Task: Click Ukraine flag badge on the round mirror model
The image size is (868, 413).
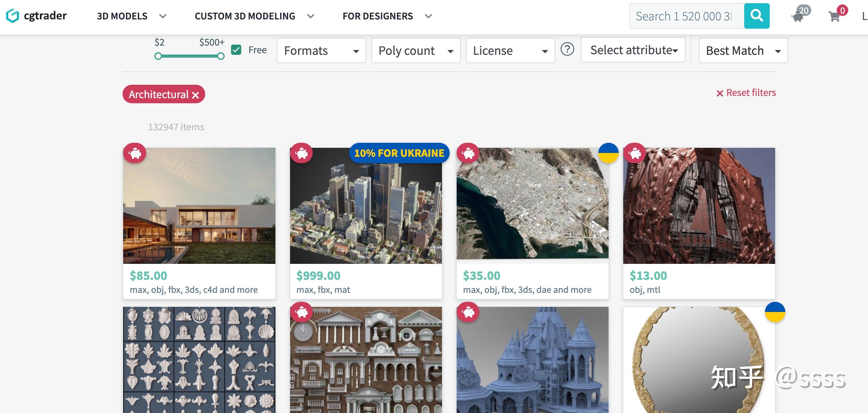Action: [775, 312]
